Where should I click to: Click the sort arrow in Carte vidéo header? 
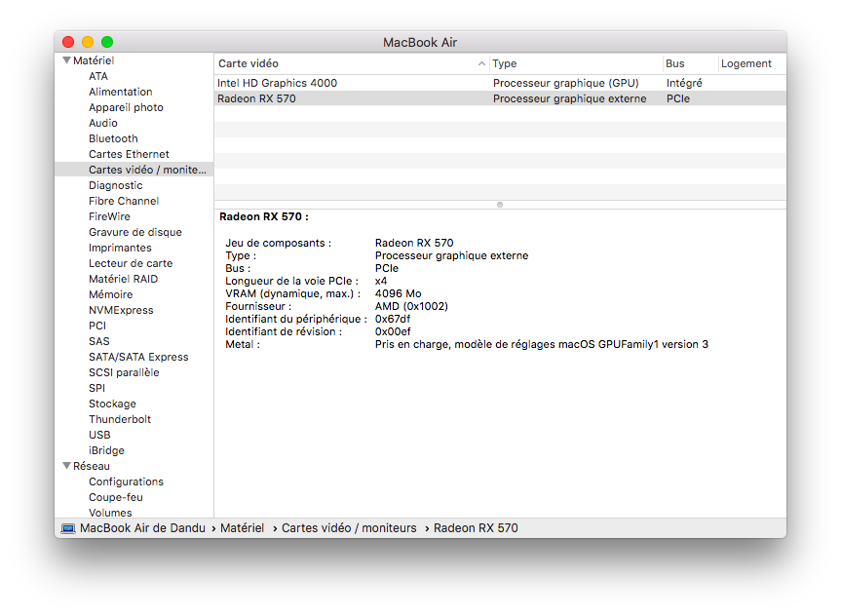pos(481,64)
